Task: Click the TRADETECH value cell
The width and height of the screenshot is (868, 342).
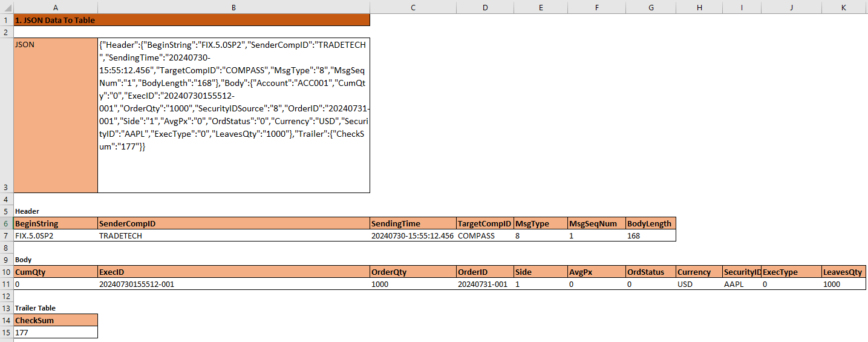Action: pyautogui.click(x=233, y=235)
